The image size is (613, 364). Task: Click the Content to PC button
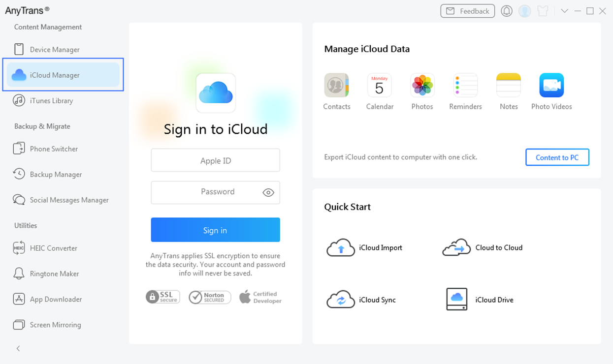tap(557, 157)
